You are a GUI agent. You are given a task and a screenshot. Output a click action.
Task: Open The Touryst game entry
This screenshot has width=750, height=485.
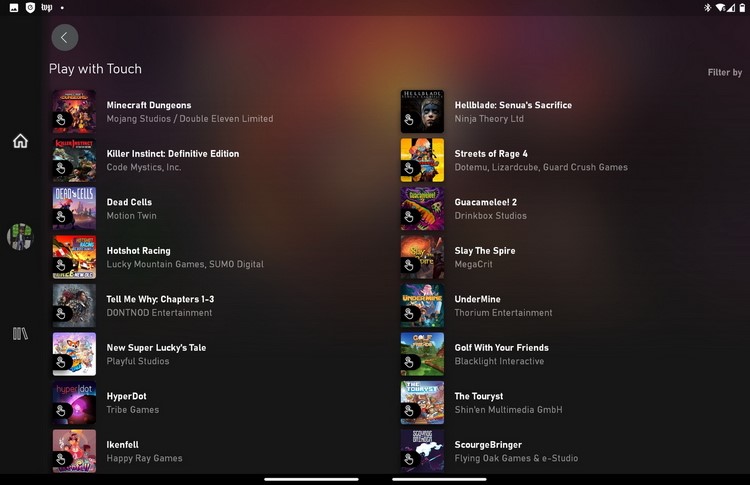pos(479,396)
